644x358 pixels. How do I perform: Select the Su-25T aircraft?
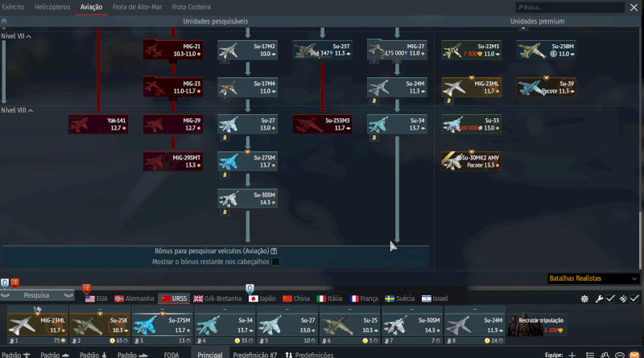click(x=322, y=50)
